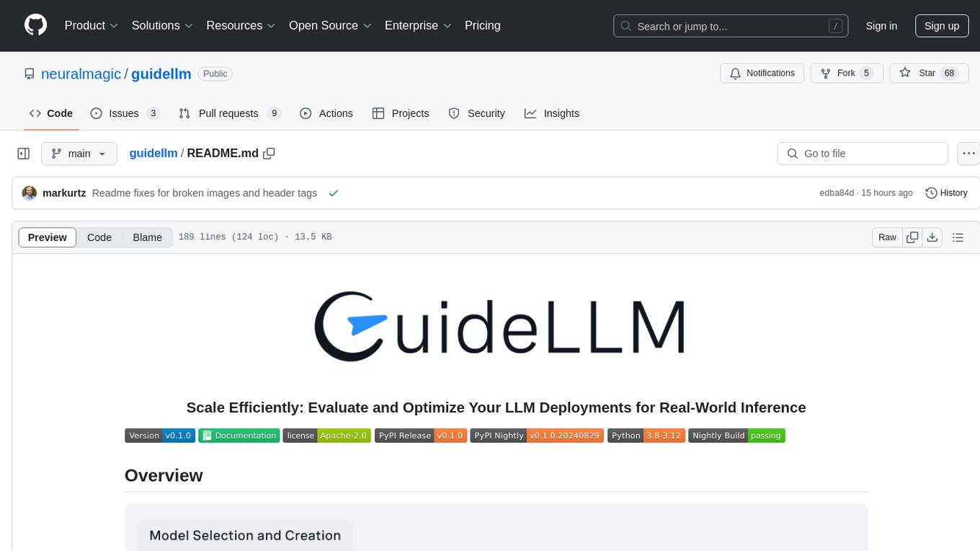The image size is (980, 551).
Task: Open the Pricing page
Action: (483, 25)
